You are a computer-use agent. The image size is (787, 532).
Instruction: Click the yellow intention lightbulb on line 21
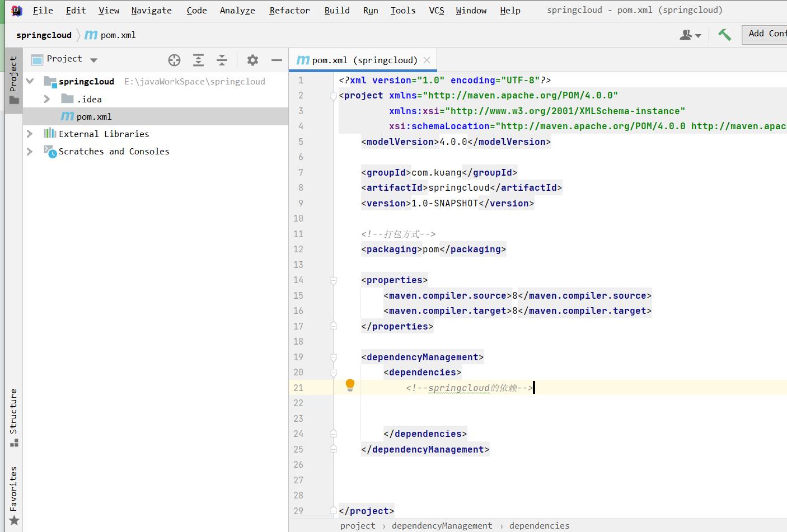click(x=350, y=385)
